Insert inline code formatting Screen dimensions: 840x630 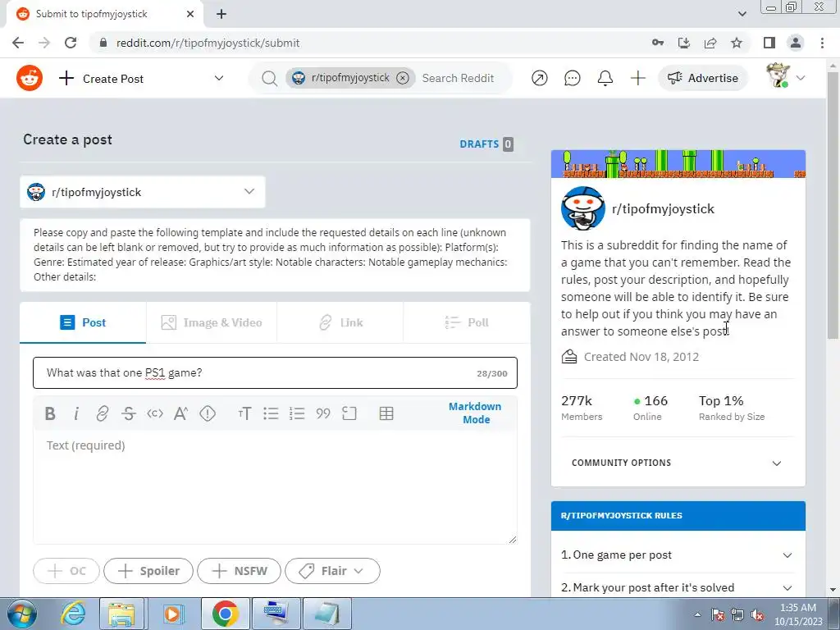pos(155,413)
